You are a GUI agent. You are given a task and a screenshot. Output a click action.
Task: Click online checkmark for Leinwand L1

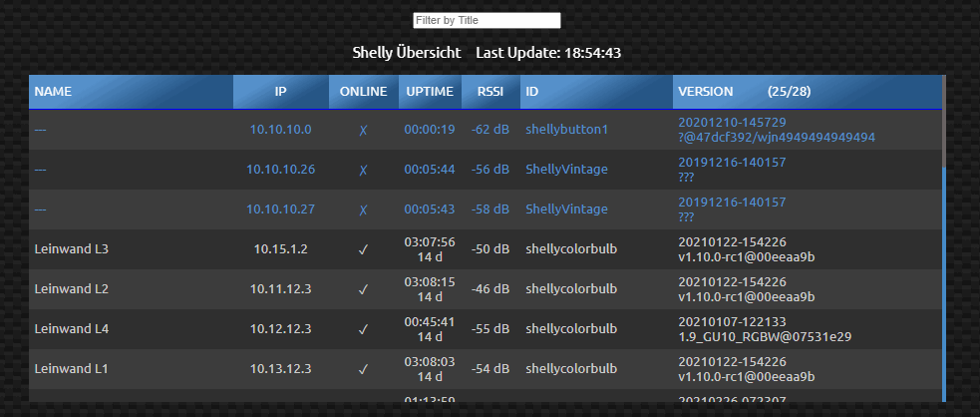(x=363, y=369)
